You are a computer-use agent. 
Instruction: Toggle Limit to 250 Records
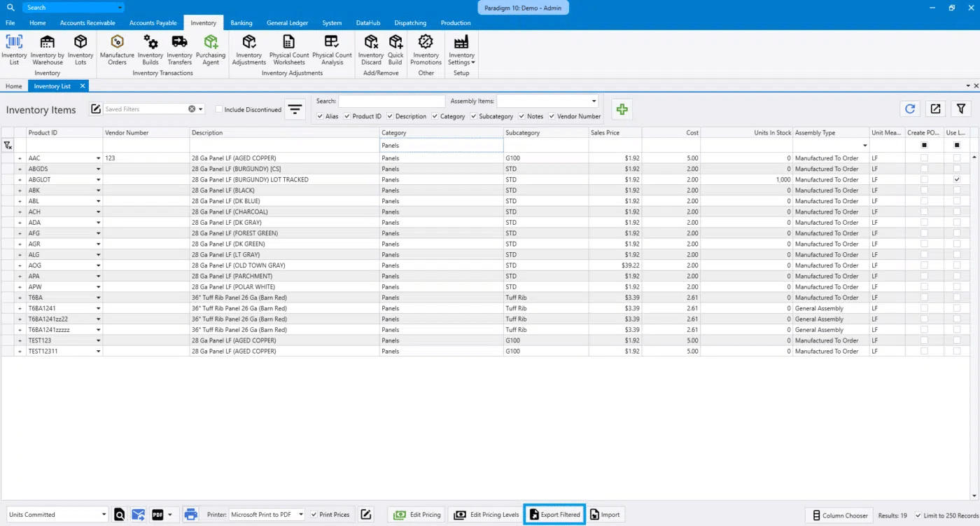(918, 515)
